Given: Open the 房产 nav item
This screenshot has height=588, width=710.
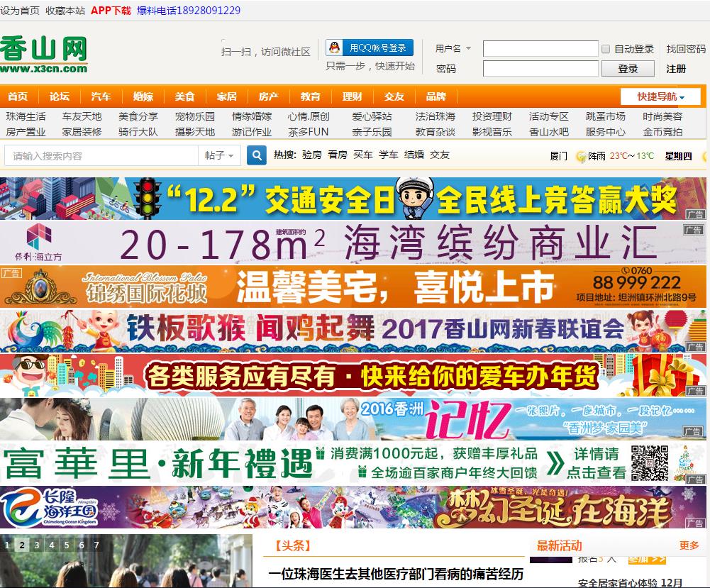Looking at the screenshot, I should pyautogui.click(x=269, y=96).
